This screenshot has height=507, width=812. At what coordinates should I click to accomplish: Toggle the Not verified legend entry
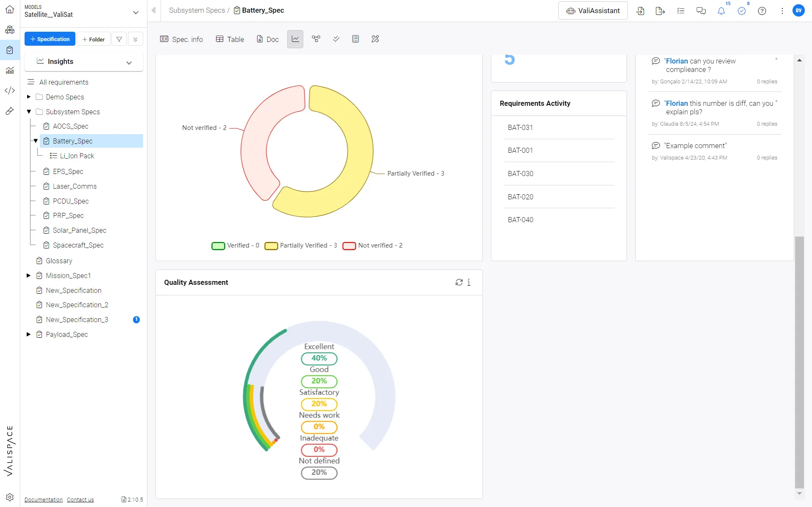[372, 245]
